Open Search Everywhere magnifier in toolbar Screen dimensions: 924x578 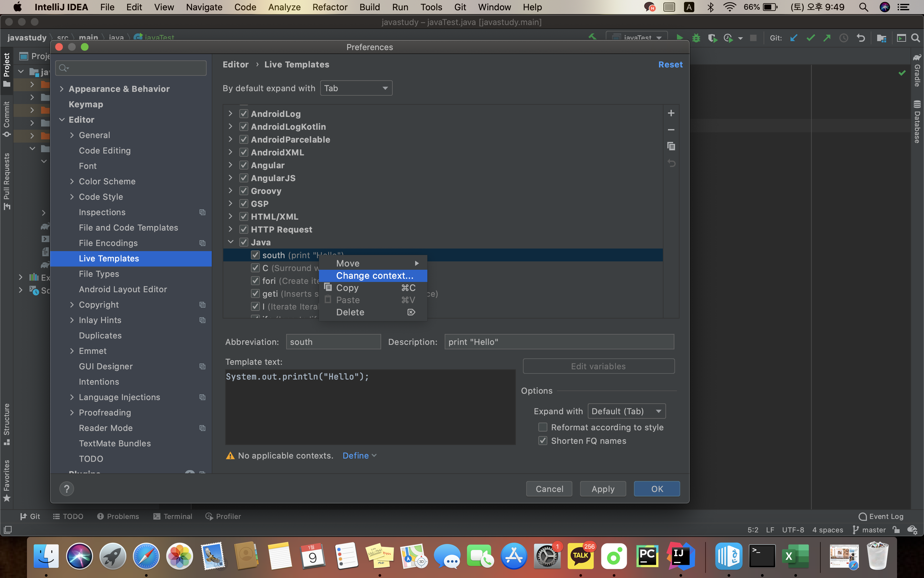(915, 38)
